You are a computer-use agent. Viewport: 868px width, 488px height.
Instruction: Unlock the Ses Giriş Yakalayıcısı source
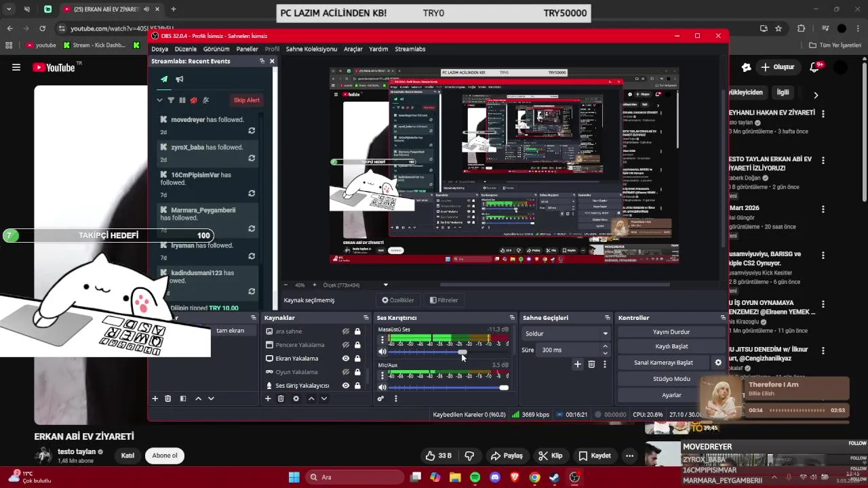coord(357,386)
